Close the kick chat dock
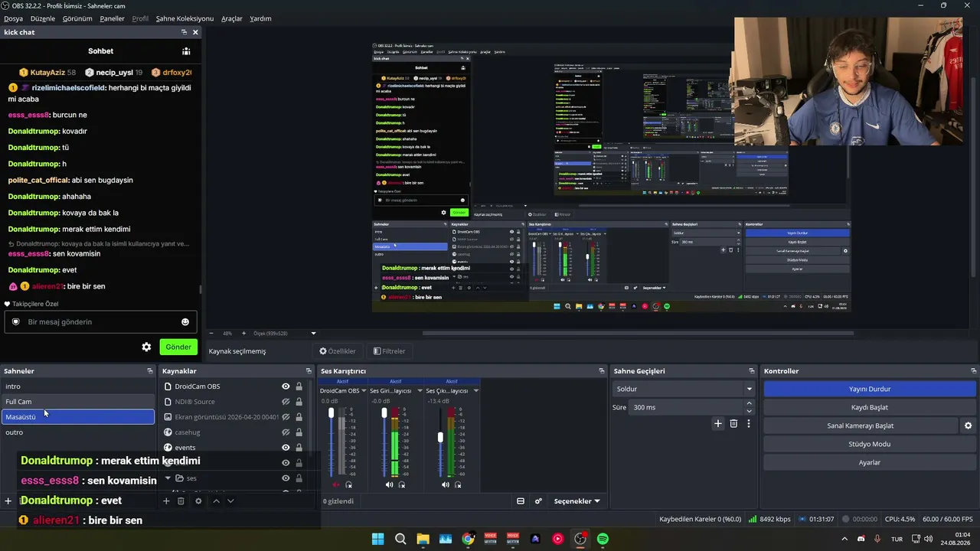 pyautogui.click(x=195, y=32)
